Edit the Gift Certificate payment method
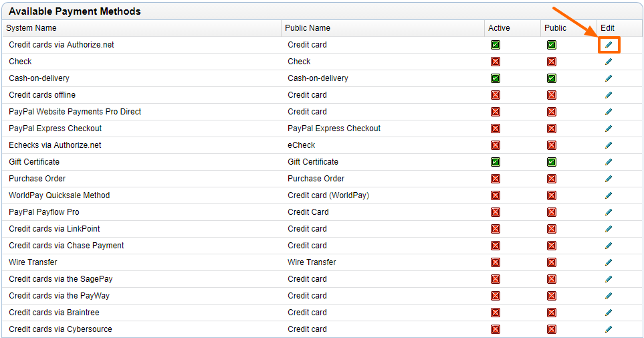The height and width of the screenshot is (338, 644). [x=609, y=162]
